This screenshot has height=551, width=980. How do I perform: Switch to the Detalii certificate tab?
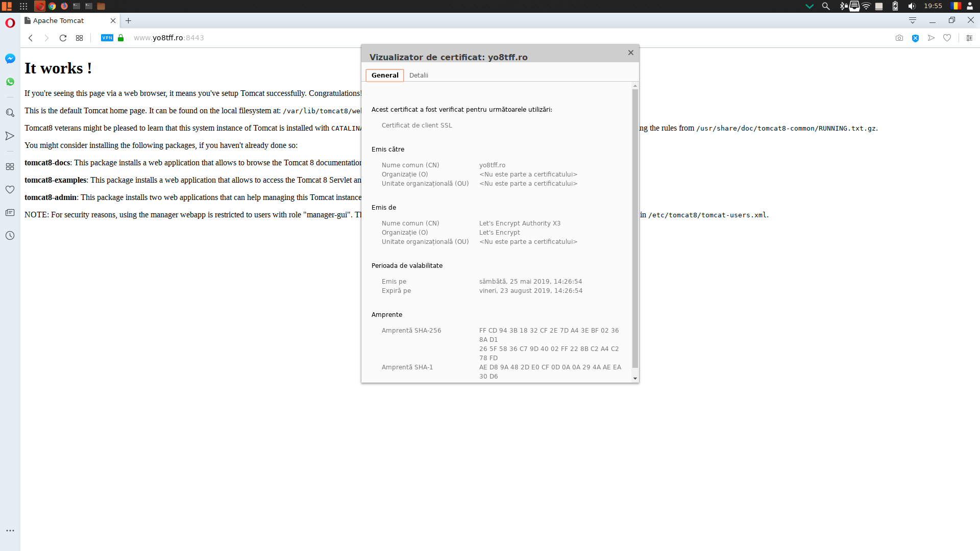(x=419, y=75)
